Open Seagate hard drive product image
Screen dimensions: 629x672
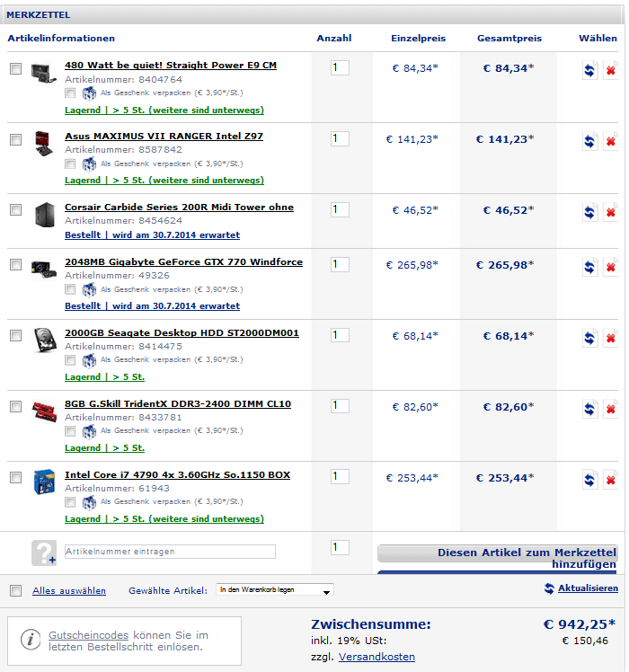tap(45, 340)
